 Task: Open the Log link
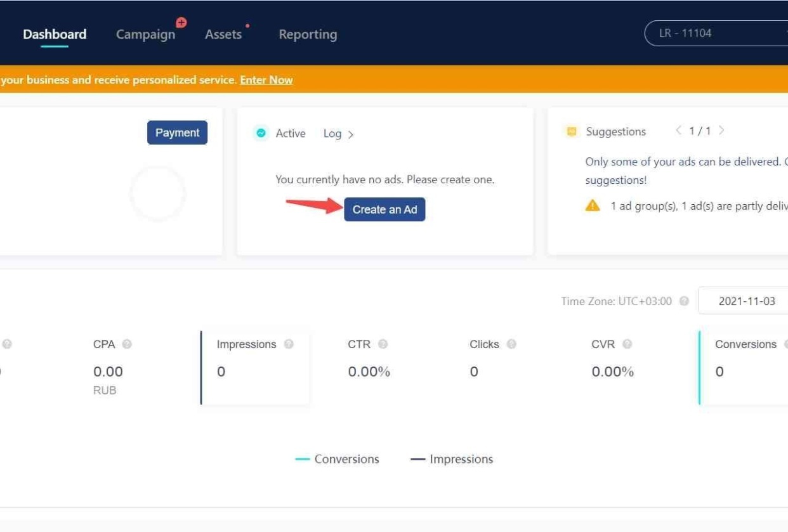tap(332, 133)
